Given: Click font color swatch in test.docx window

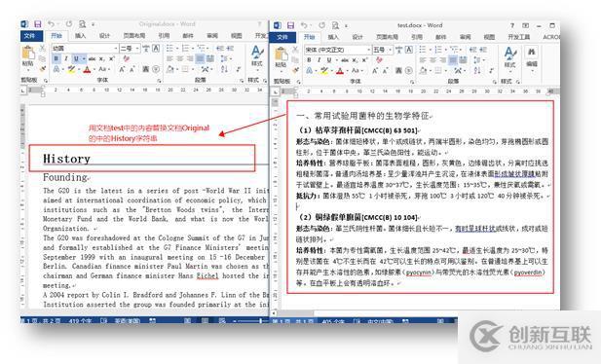Looking at the screenshot, I should (340, 70).
